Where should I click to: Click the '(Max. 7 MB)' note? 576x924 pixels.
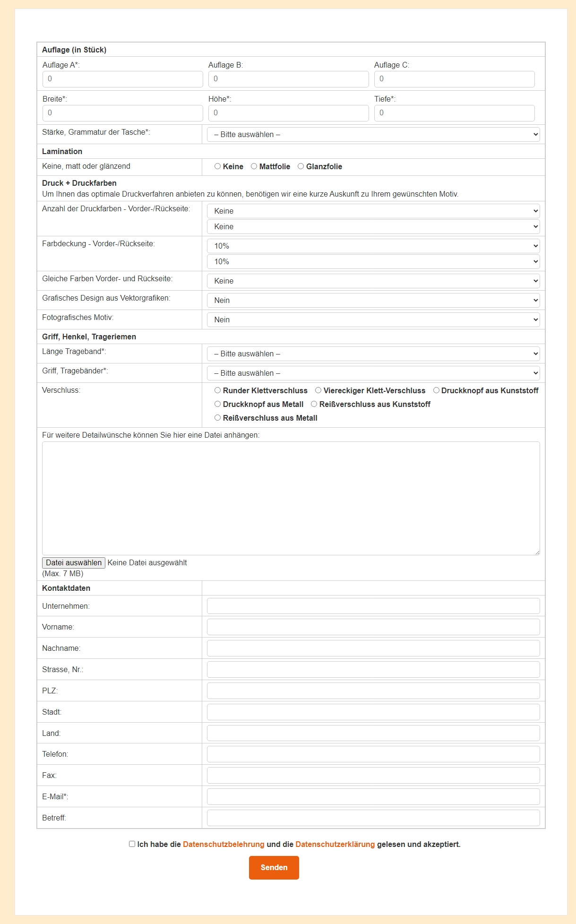coord(62,573)
